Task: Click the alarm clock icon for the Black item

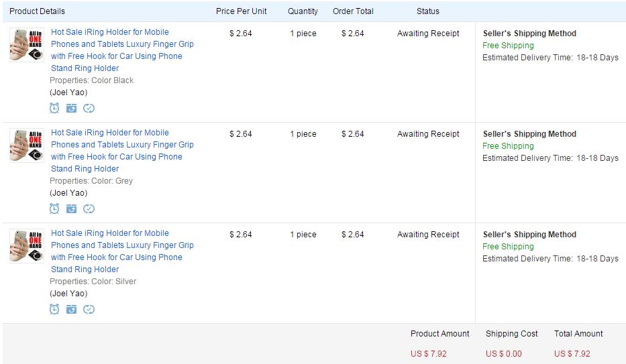Action: tap(54, 108)
